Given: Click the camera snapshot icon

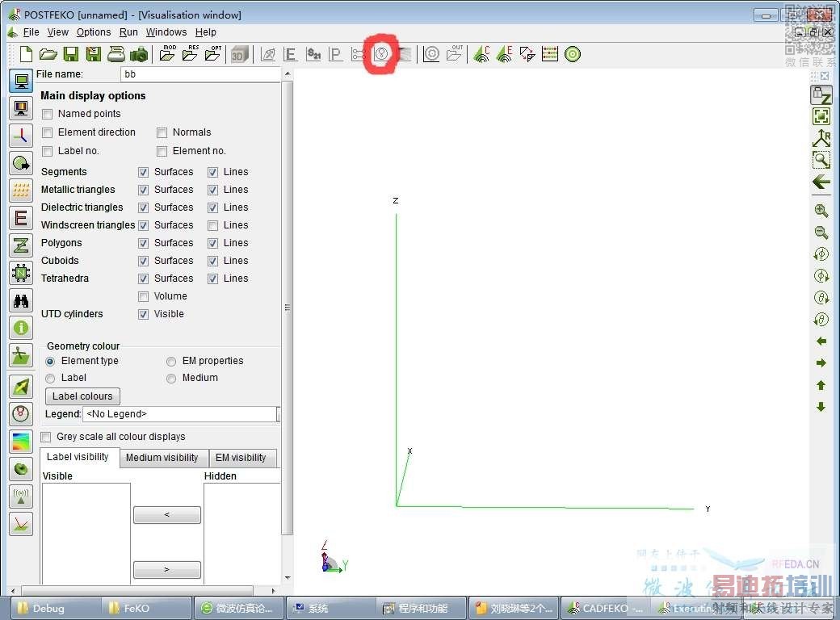Looking at the screenshot, I should tap(139, 54).
